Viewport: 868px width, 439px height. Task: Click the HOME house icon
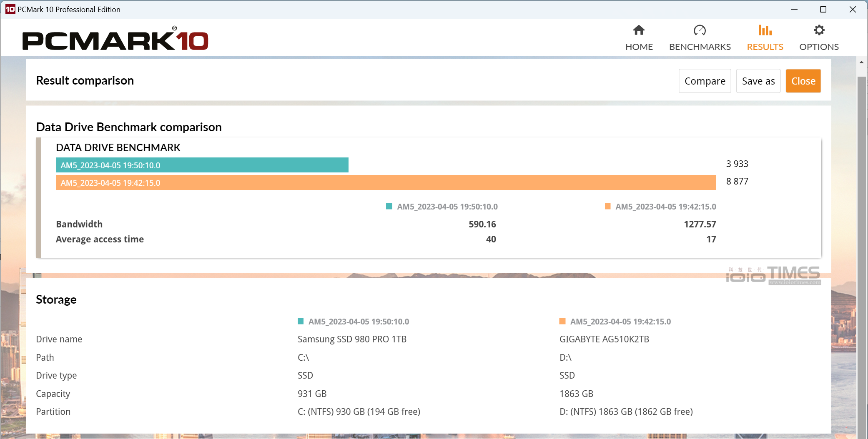[x=639, y=30]
